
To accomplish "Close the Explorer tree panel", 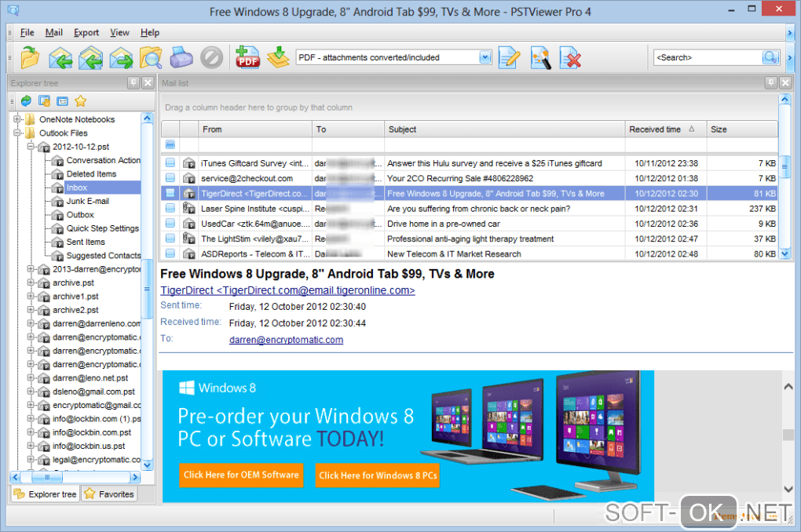I will (148, 82).
